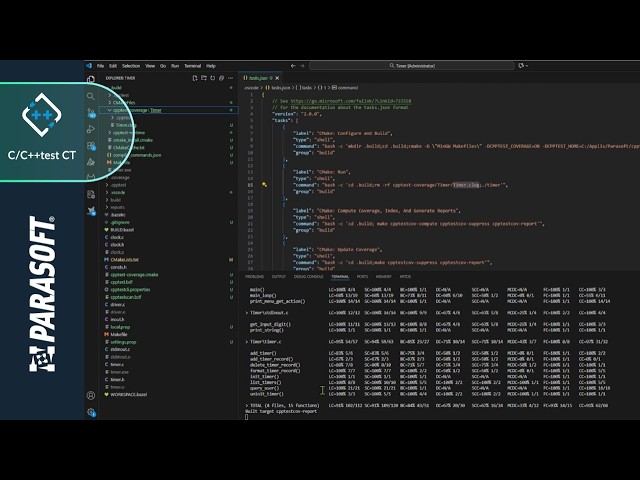Click the New Folder icon in Explorer
This screenshot has width=640, height=480.
[204, 78]
